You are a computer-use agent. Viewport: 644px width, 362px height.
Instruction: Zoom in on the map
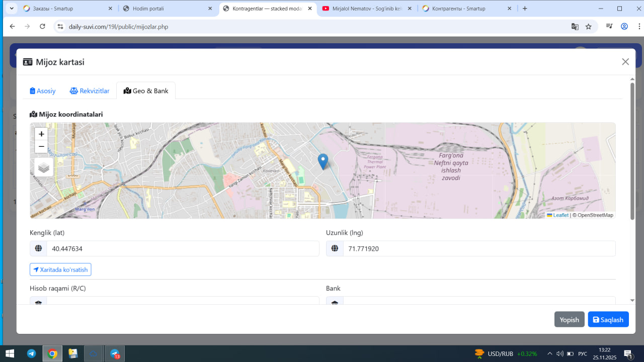click(41, 134)
